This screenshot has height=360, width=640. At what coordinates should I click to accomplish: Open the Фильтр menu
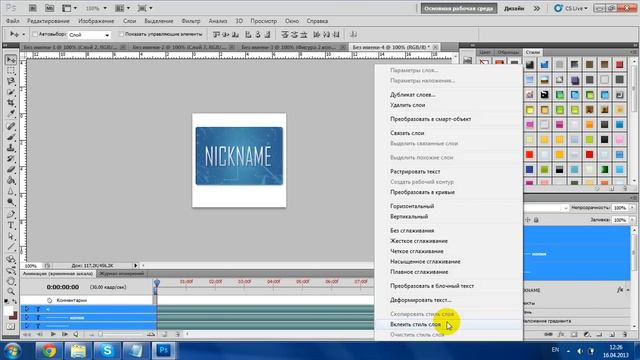point(191,21)
